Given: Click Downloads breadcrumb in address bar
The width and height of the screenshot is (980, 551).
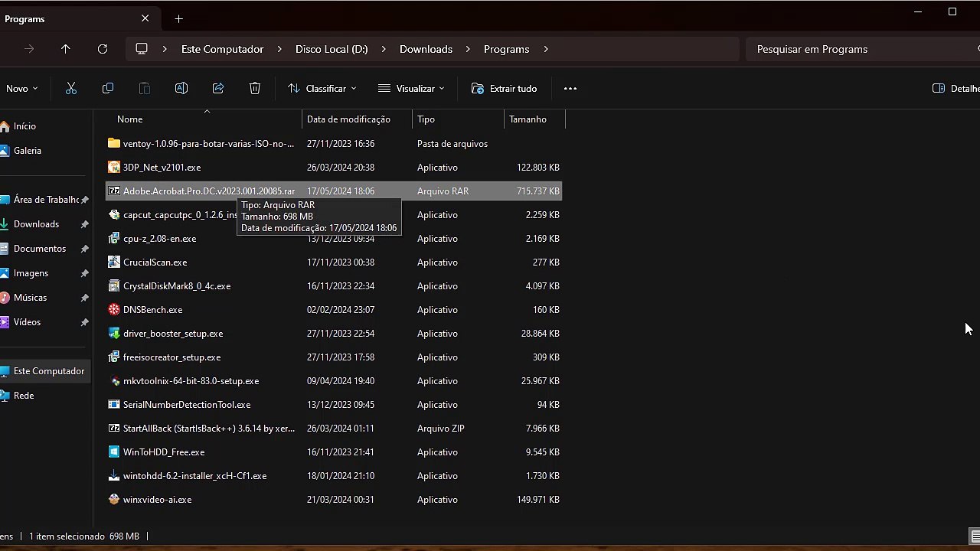Looking at the screenshot, I should click(x=426, y=49).
